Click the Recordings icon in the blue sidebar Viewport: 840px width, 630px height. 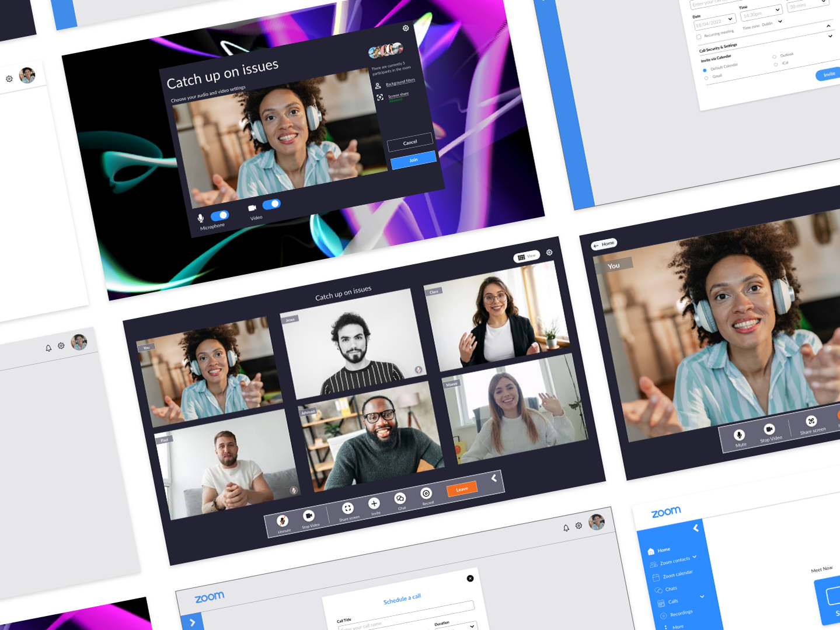pyautogui.click(x=663, y=615)
